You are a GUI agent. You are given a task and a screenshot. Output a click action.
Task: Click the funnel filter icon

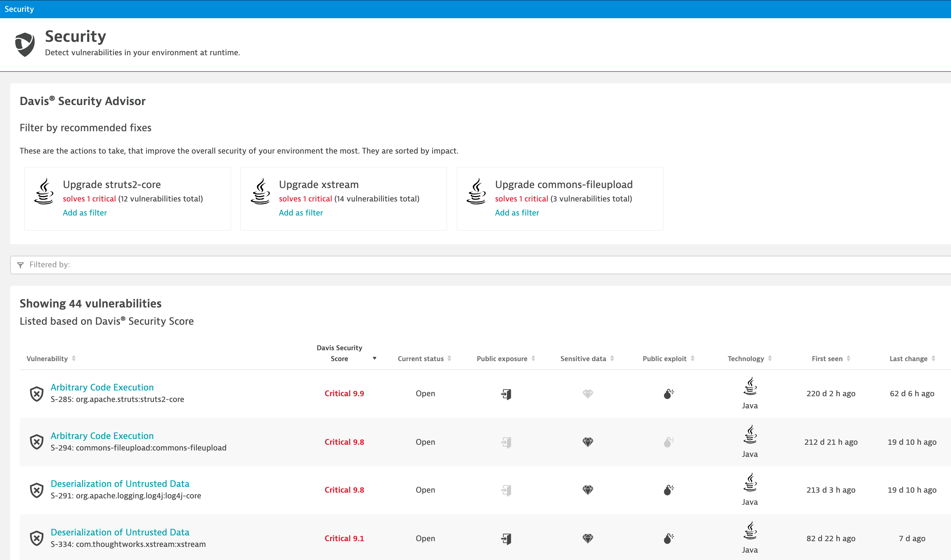click(20, 265)
